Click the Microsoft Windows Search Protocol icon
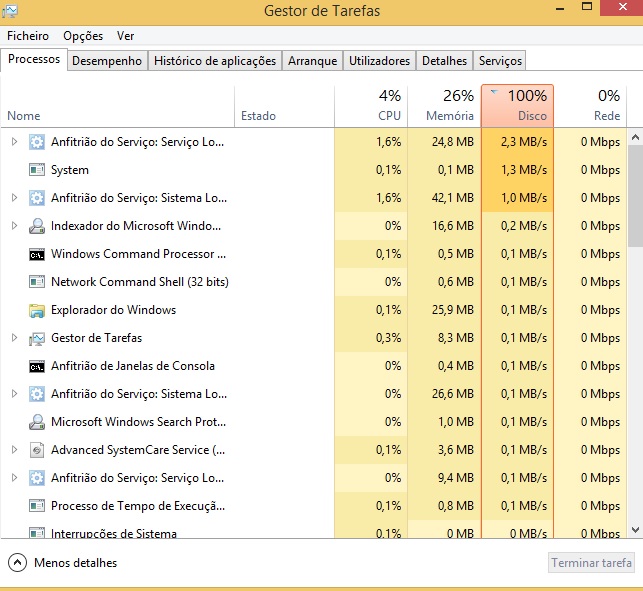Screen dimensions: 643x591 point(37,422)
